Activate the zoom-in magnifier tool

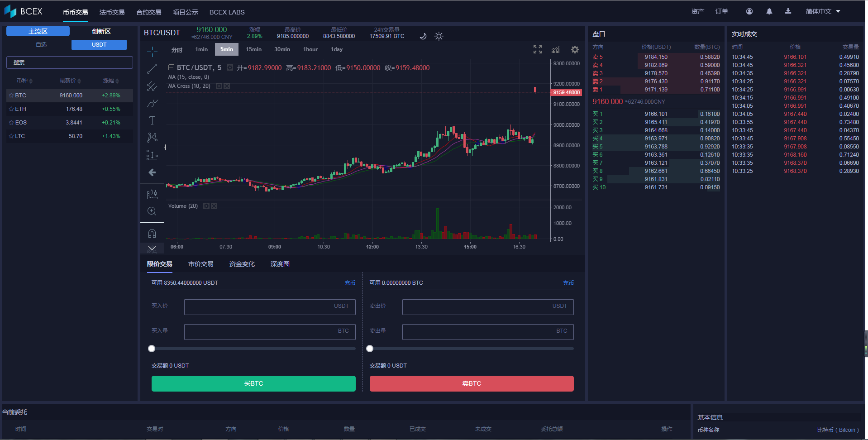pos(152,211)
